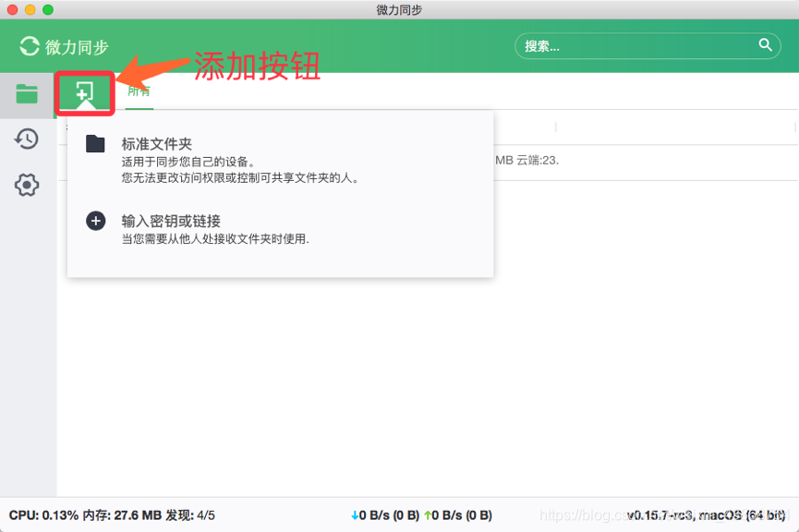Image resolution: width=799 pixels, height=532 pixels.
Task: Maximize the window with green button
Action: click(x=48, y=9)
